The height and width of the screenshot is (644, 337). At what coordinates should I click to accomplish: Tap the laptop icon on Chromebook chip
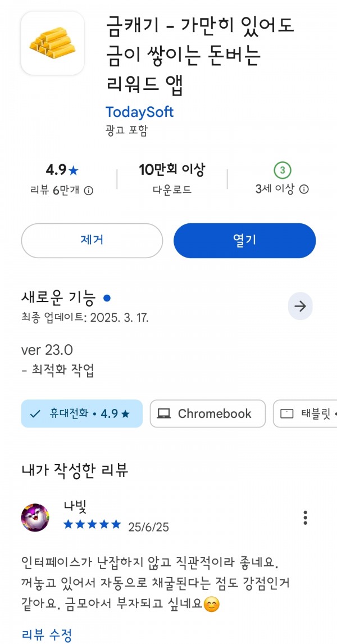pos(164,413)
